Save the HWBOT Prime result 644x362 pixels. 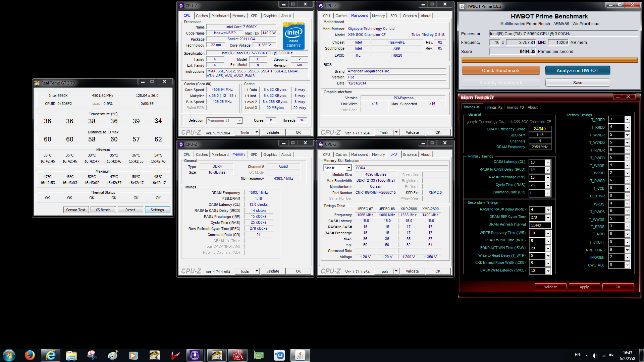[578, 82]
